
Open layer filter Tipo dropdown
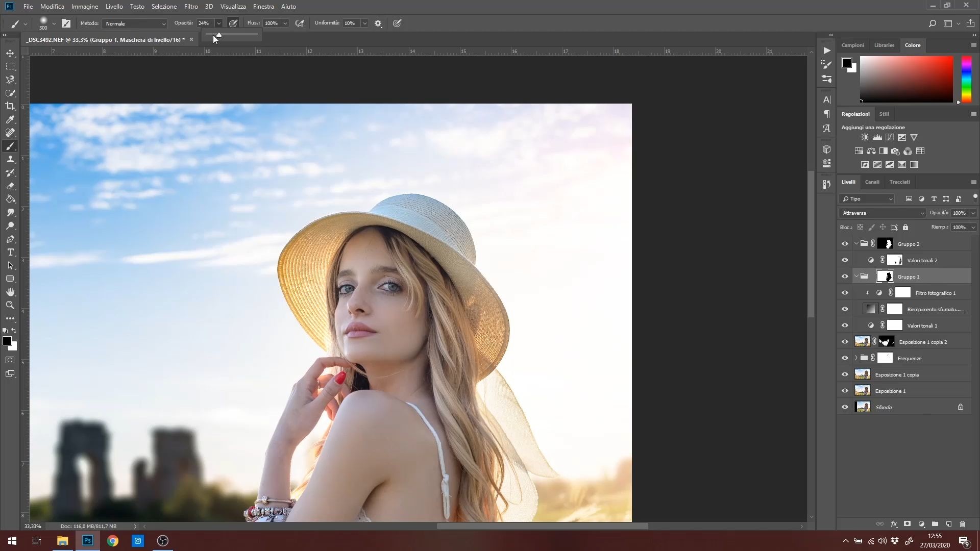tap(867, 199)
